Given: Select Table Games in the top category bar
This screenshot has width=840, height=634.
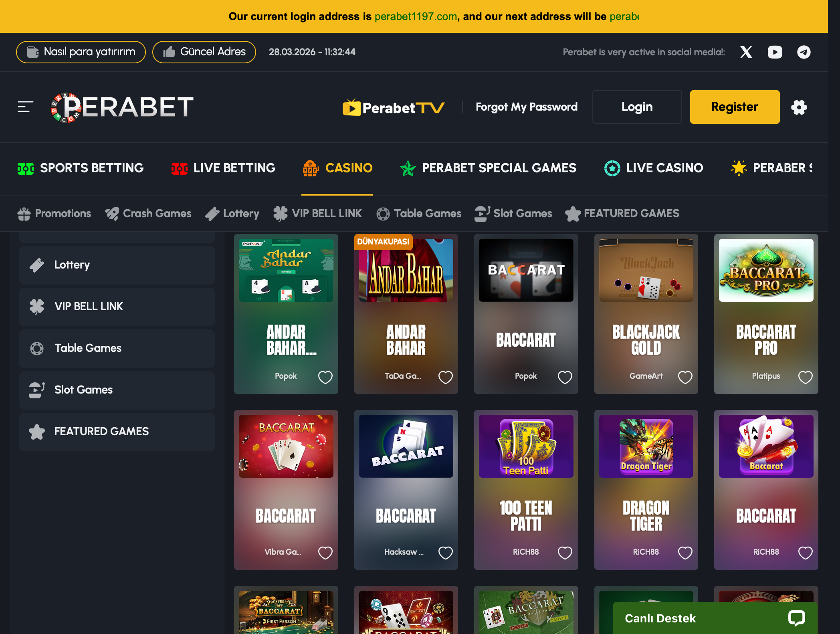Looking at the screenshot, I should tap(419, 214).
